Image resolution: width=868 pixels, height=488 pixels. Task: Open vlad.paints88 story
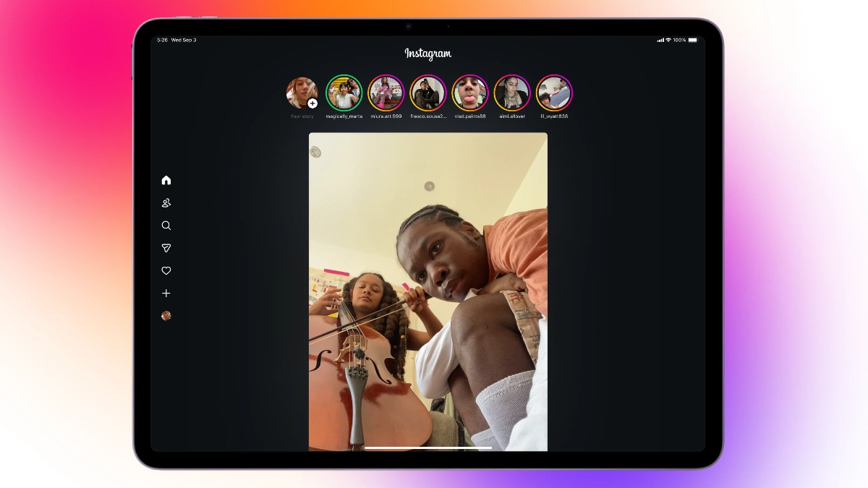coord(470,93)
